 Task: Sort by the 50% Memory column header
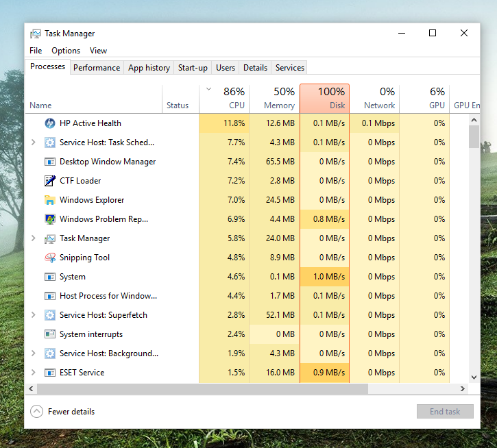point(274,99)
